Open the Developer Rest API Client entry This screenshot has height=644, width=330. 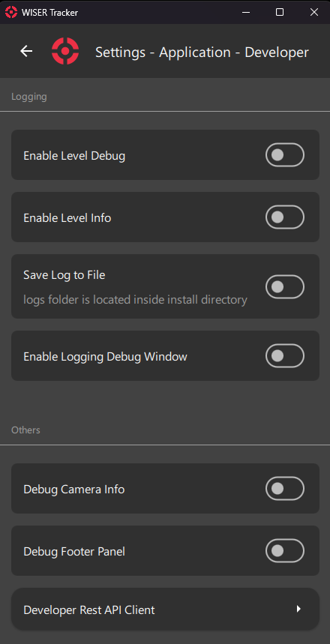[x=165, y=609]
